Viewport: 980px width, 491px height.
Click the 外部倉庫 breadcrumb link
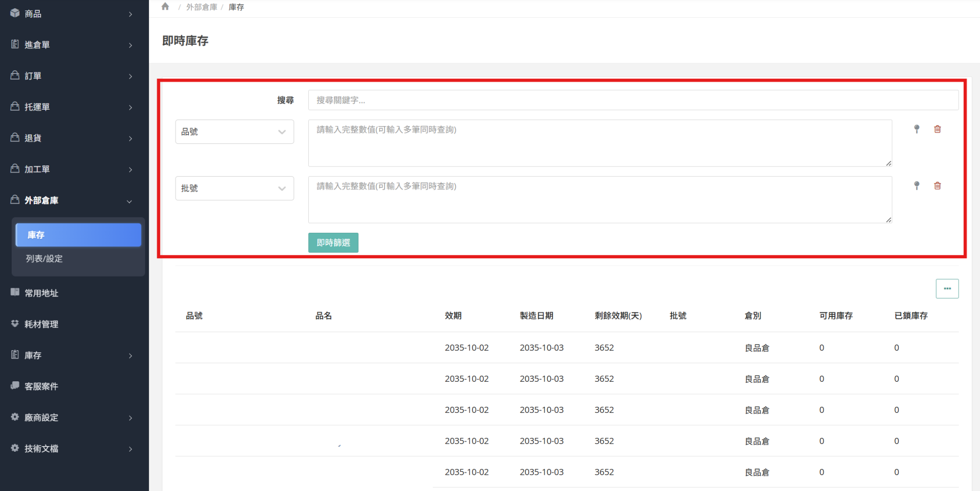[201, 7]
